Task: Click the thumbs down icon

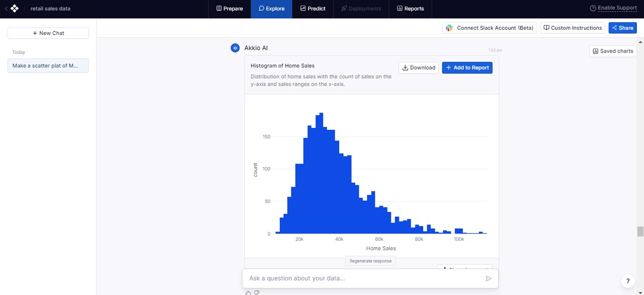Action: [x=257, y=292]
